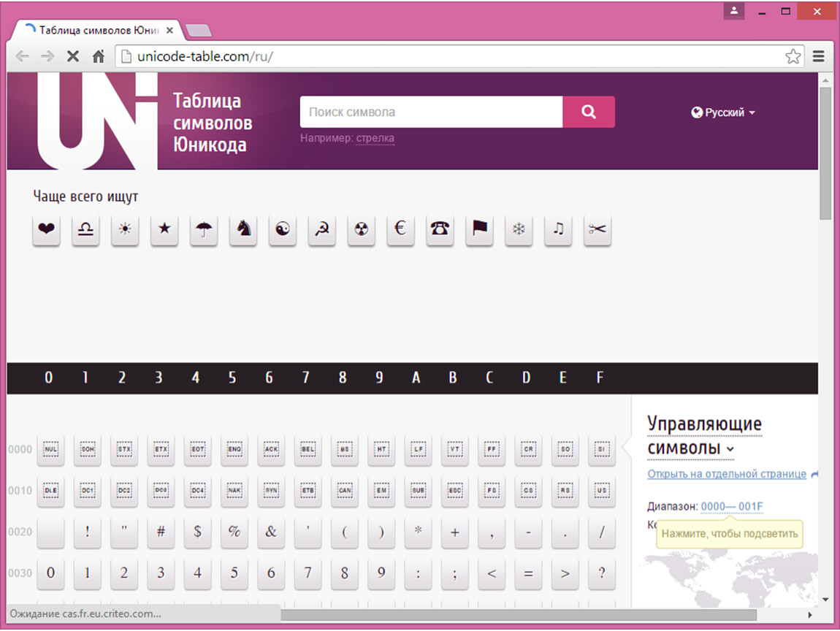This screenshot has height=631, width=840.
Task: Click the chess knight symbol
Action: point(243,230)
